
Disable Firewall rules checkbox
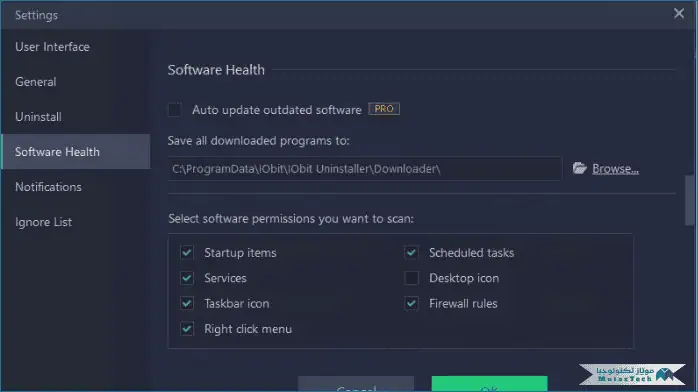[412, 303]
